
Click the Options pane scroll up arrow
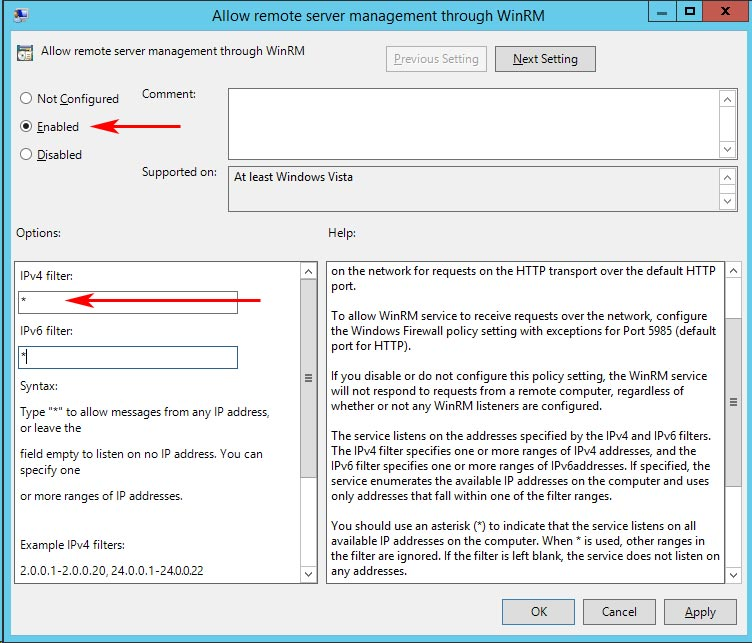(308, 271)
